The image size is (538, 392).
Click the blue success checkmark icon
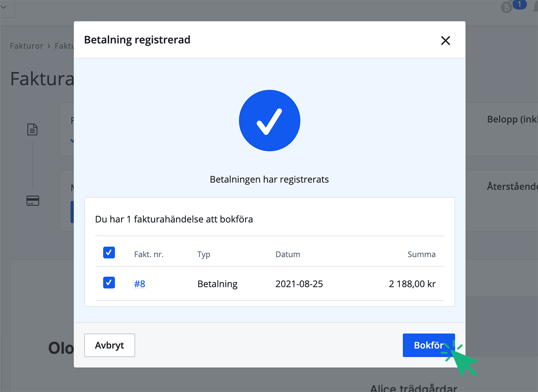pyautogui.click(x=269, y=120)
